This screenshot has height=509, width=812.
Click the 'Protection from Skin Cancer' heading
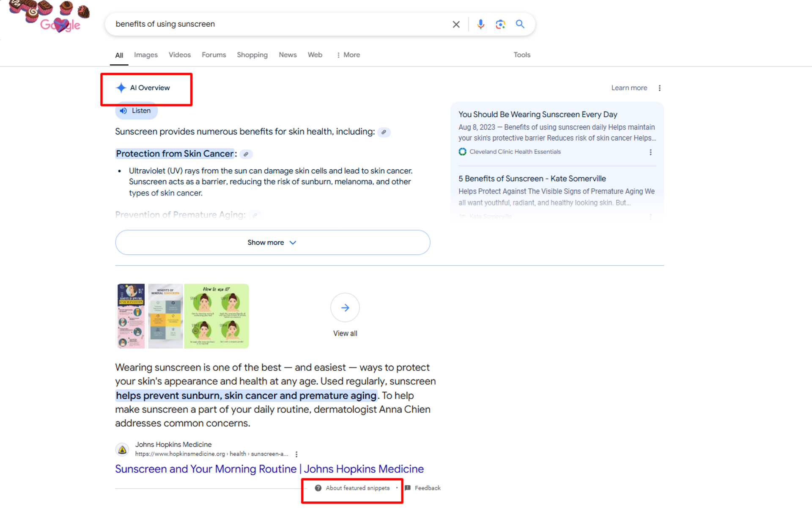click(175, 154)
